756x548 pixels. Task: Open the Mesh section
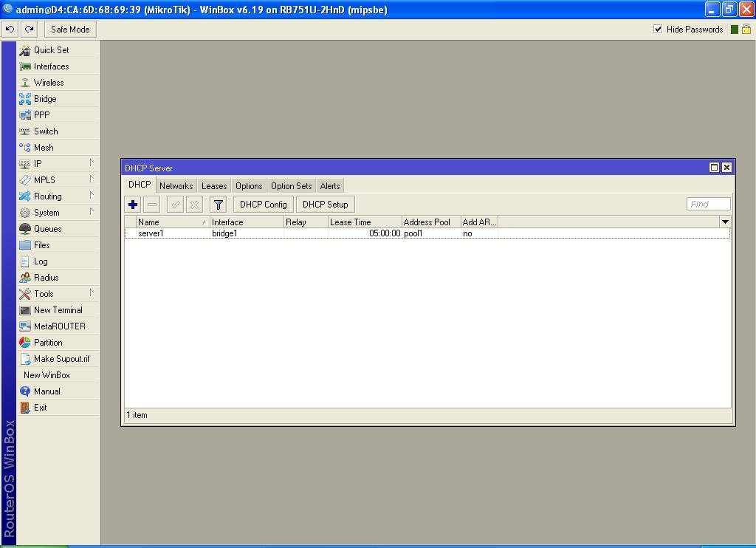(x=58, y=148)
